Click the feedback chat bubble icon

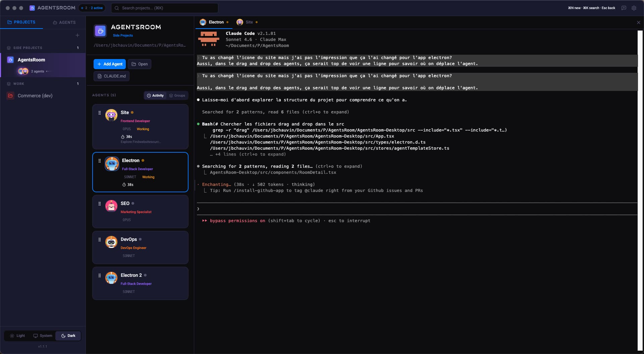pyautogui.click(x=624, y=8)
